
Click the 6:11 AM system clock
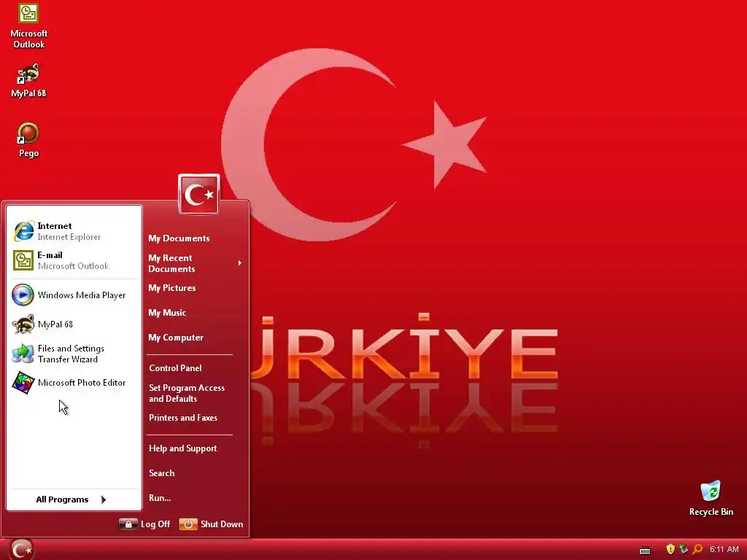pyautogui.click(x=724, y=550)
